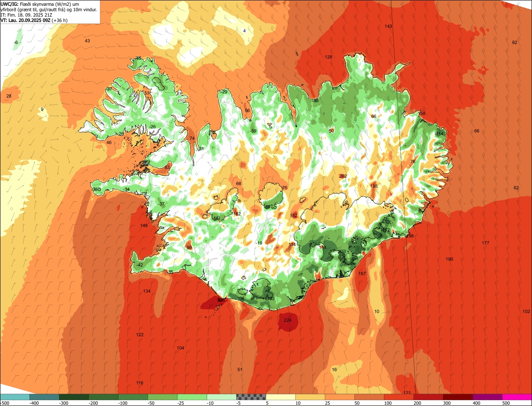Click the map value -42 on the Reykjanes peninsula
Image resolution: width=532 pixels, height=406 pixels.
click(x=139, y=265)
